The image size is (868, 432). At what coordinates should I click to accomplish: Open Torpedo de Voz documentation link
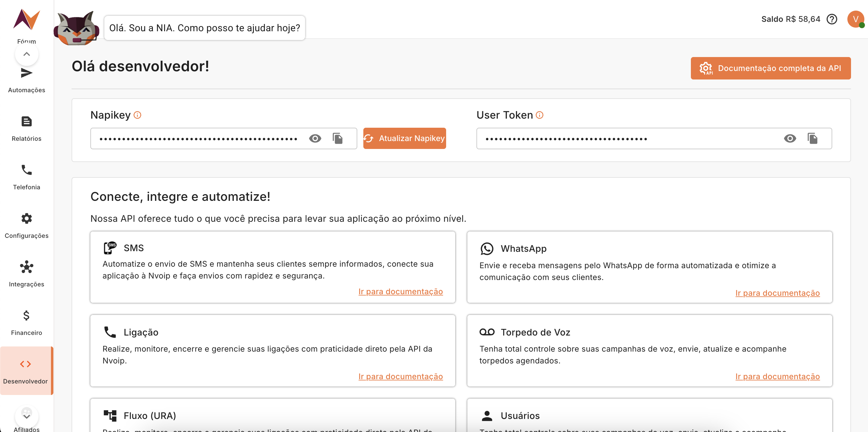[x=777, y=376]
